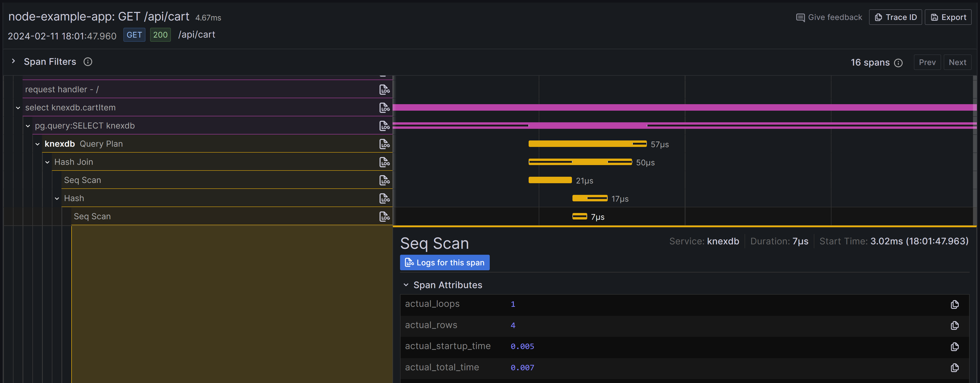Collapse the Span Attributes section
The height and width of the screenshot is (383, 980).
tap(406, 285)
